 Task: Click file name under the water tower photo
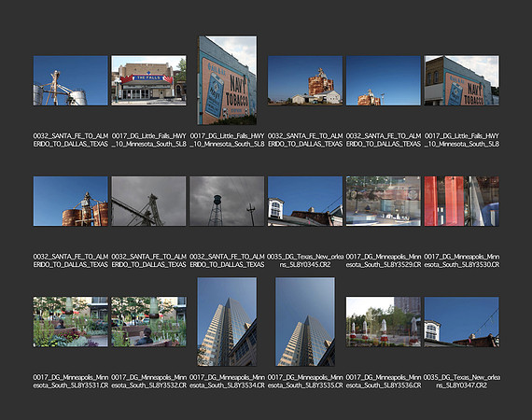coord(227,260)
